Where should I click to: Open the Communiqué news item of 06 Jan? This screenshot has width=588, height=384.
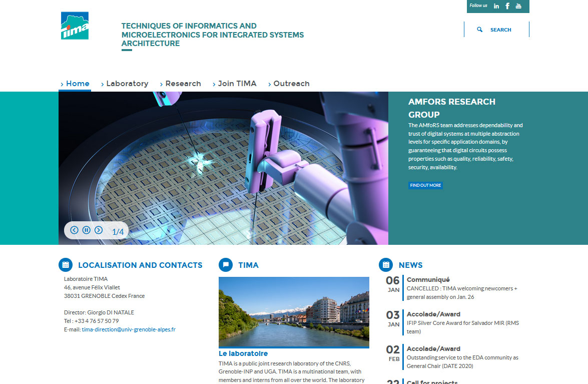coord(428,280)
